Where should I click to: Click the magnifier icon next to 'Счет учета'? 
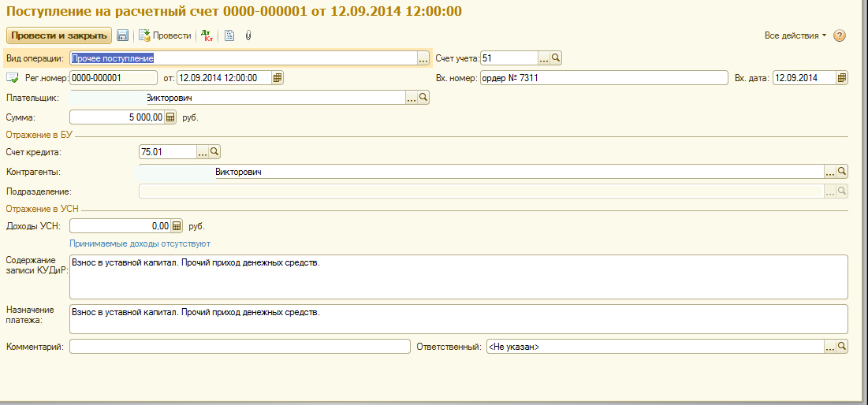pyautogui.click(x=556, y=58)
